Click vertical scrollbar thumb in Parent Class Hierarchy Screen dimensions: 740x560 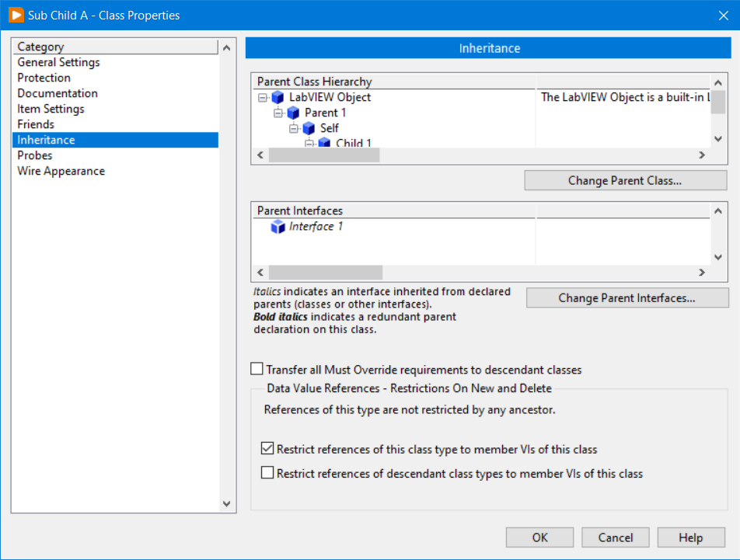718,102
